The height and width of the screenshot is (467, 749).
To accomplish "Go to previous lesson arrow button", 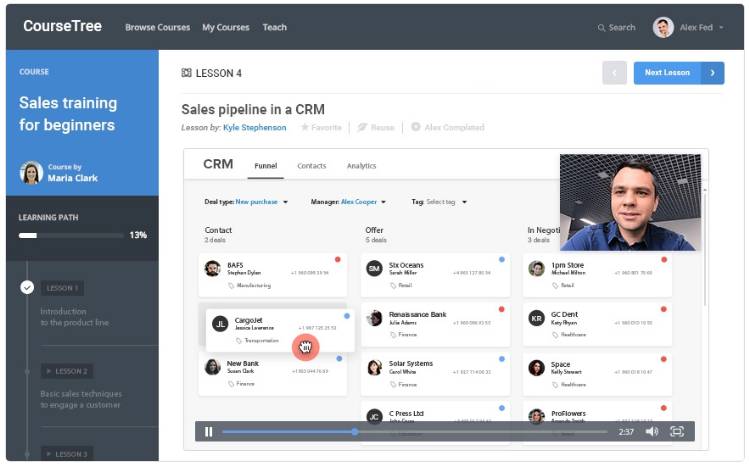I will click(x=615, y=73).
